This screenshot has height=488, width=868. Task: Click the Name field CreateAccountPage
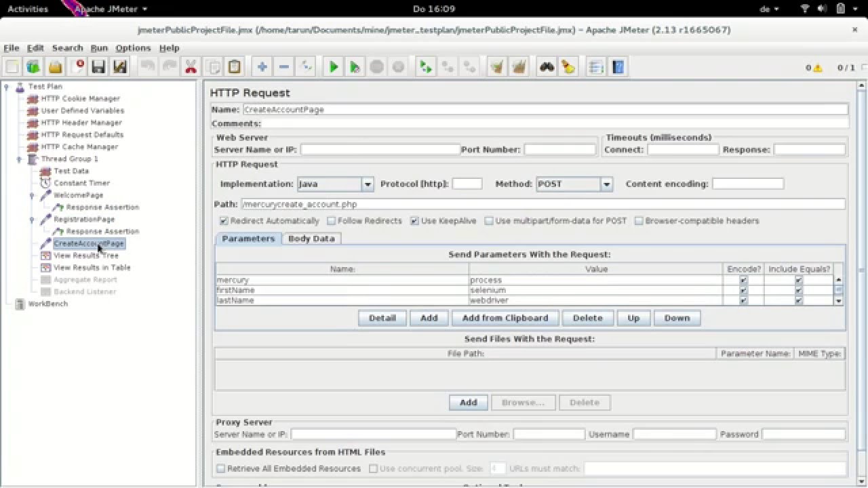pyautogui.click(x=545, y=109)
